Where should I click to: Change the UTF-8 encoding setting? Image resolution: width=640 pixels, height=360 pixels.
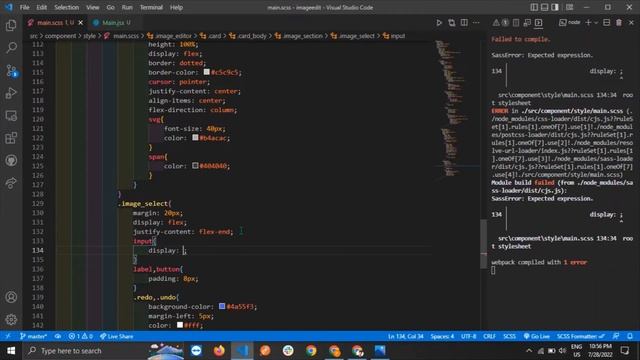[469, 336]
